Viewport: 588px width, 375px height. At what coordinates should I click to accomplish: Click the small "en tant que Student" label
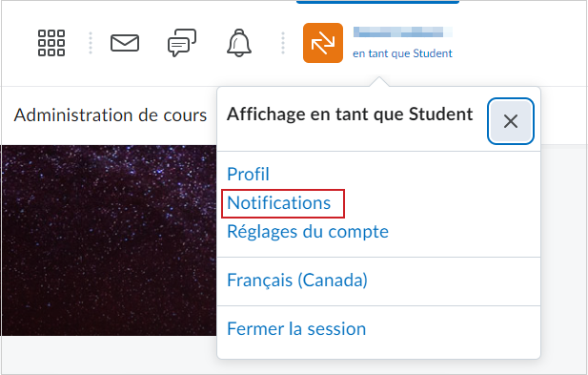tap(402, 53)
